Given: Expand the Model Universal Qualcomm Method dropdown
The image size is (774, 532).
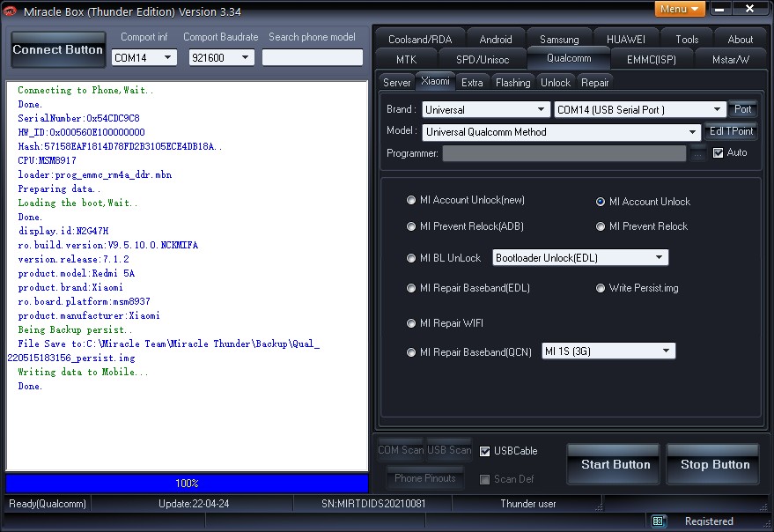Looking at the screenshot, I should pyautogui.click(x=562, y=132).
